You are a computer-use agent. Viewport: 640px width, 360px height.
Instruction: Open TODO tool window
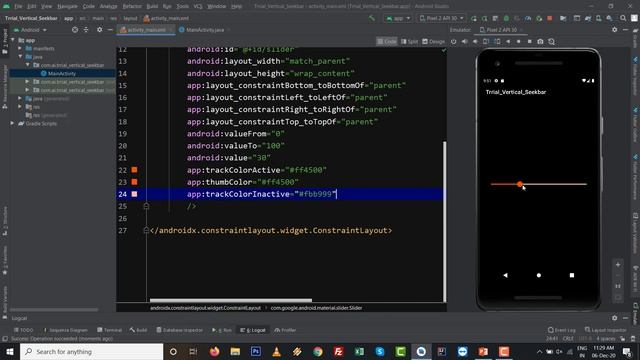24,330
